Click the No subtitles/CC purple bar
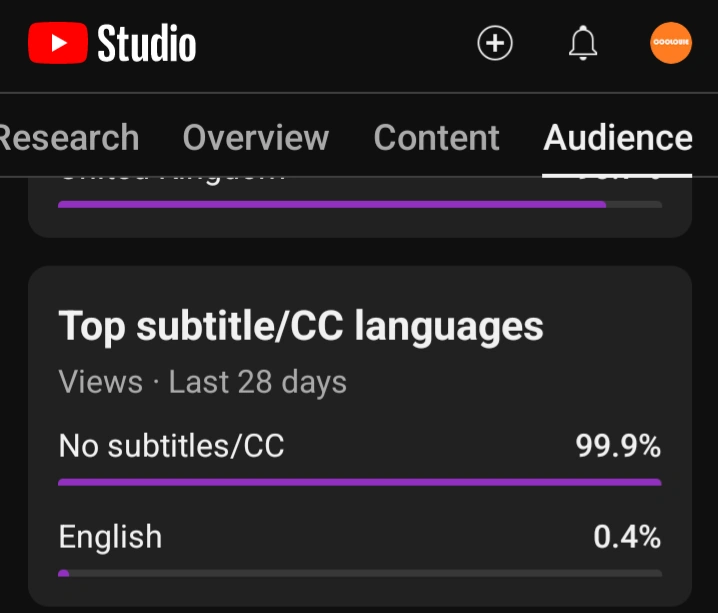 pyautogui.click(x=360, y=482)
